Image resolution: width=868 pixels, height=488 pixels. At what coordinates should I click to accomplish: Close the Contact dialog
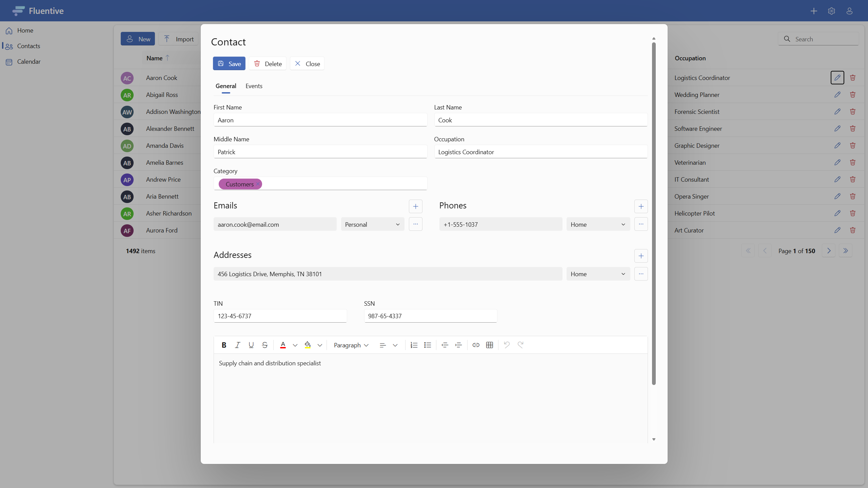point(307,64)
